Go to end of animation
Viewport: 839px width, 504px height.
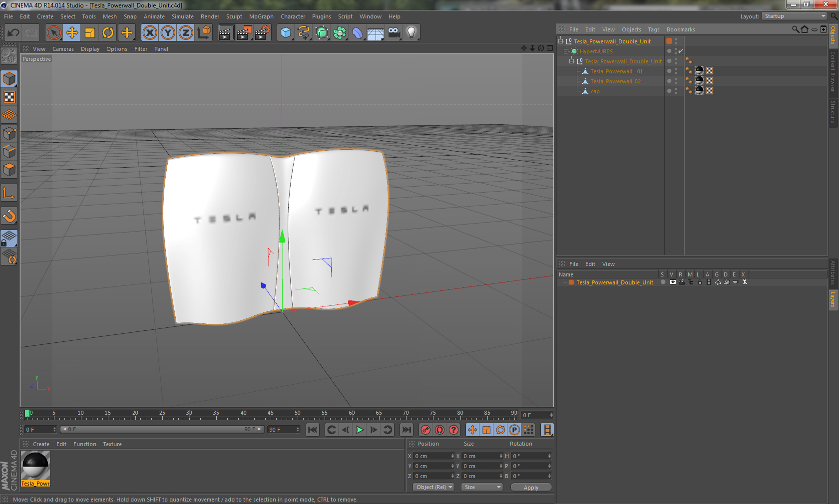pos(407,430)
